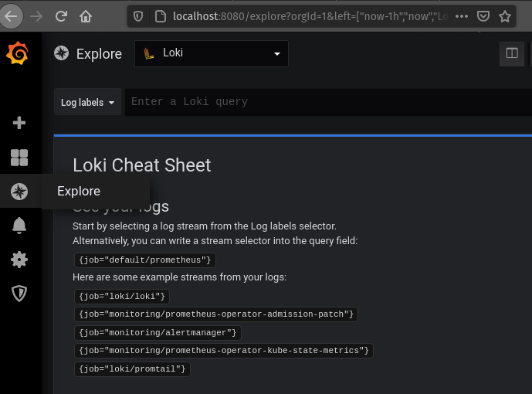Image resolution: width=532 pixels, height=394 pixels.
Task: Click the Loki Cheat Sheet heading
Action: click(x=142, y=165)
